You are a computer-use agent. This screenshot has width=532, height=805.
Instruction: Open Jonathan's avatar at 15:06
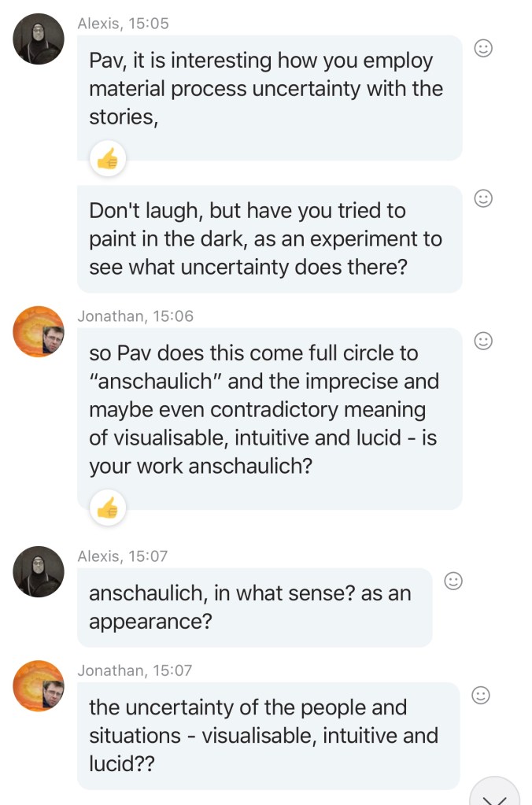(x=39, y=331)
